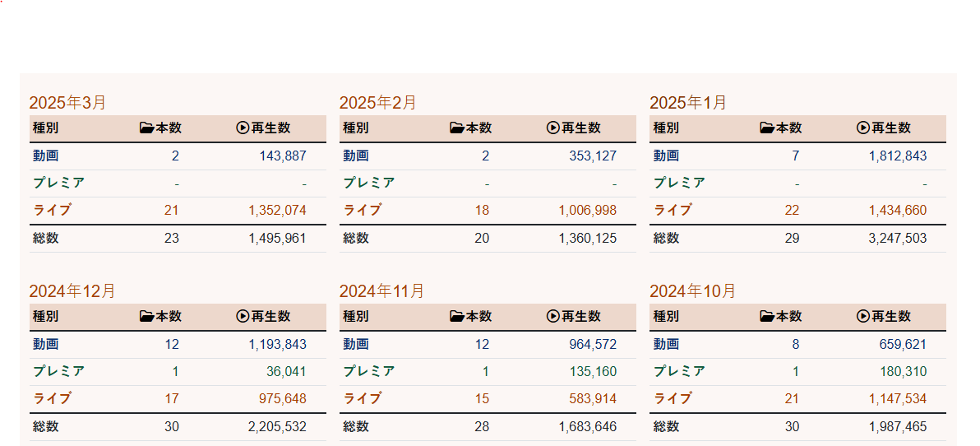This screenshot has height=446, width=980.
Task: Click 動画 view count 659,621
Action: [x=903, y=344]
